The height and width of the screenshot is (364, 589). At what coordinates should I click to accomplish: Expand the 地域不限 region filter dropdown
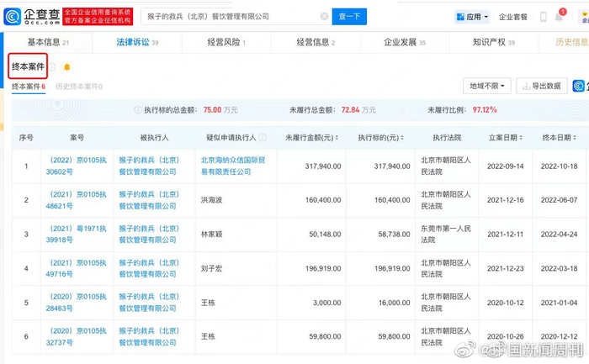click(486, 86)
